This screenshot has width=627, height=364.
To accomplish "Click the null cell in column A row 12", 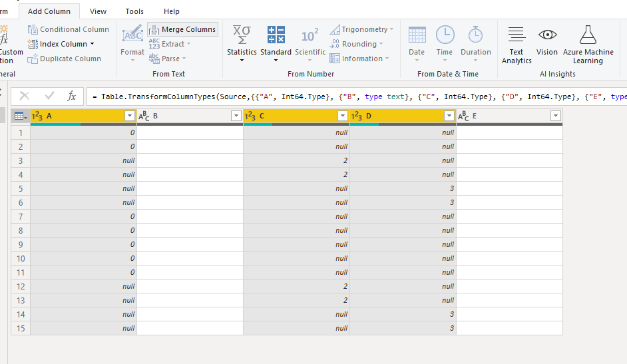I will pyautogui.click(x=84, y=287).
